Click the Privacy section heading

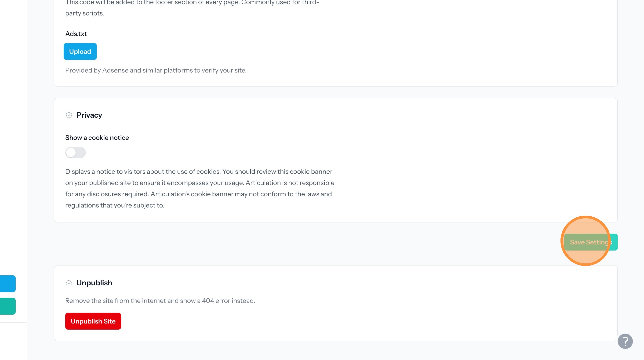pos(89,115)
